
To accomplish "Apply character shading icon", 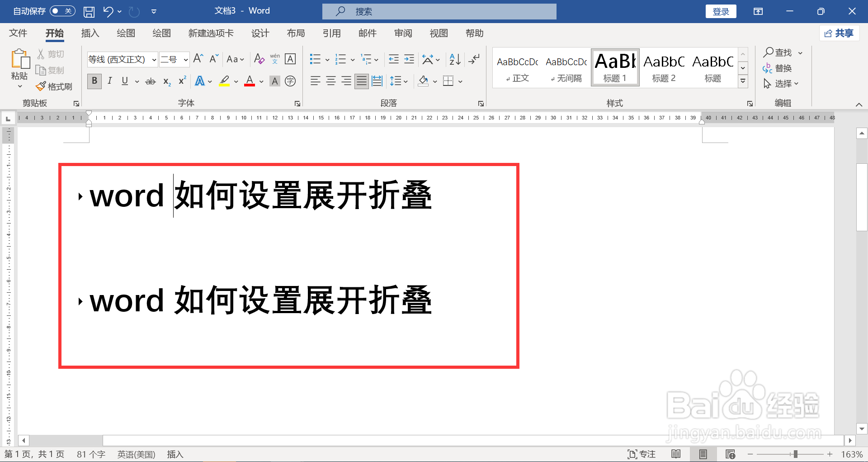I will tap(275, 81).
